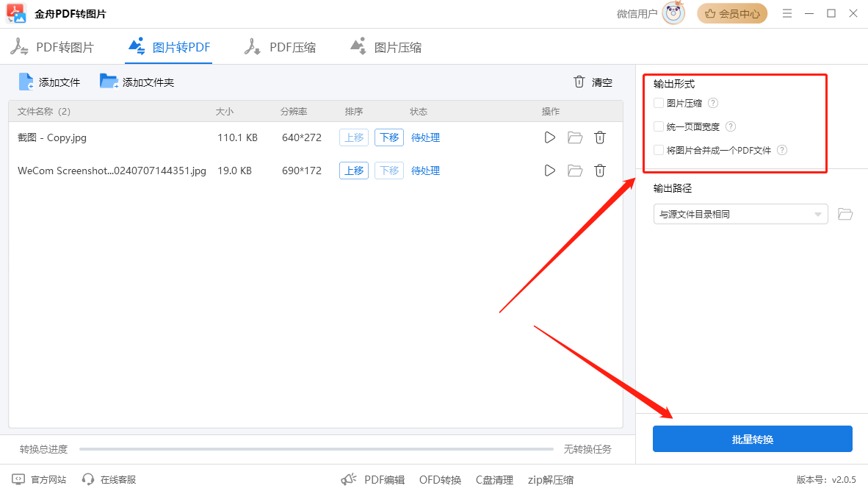Switch to the PDF压缩 tab
Image resolution: width=868 pixels, height=491 pixels.
tap(283, 46)
